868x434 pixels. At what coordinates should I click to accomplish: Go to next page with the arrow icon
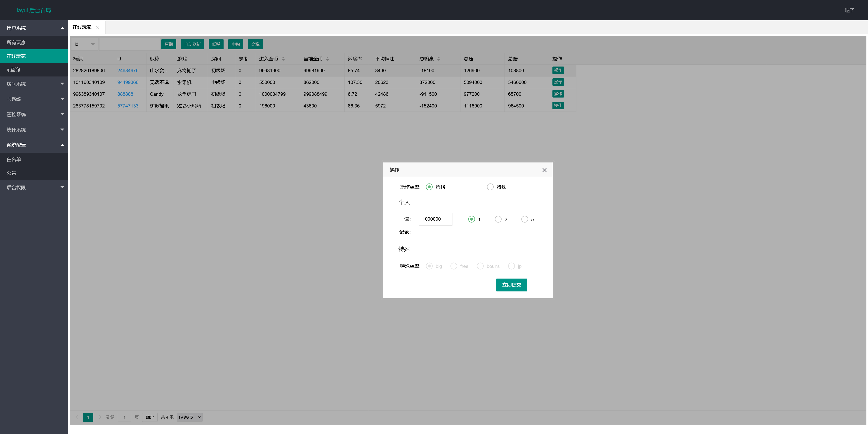(x=99, y=417)
